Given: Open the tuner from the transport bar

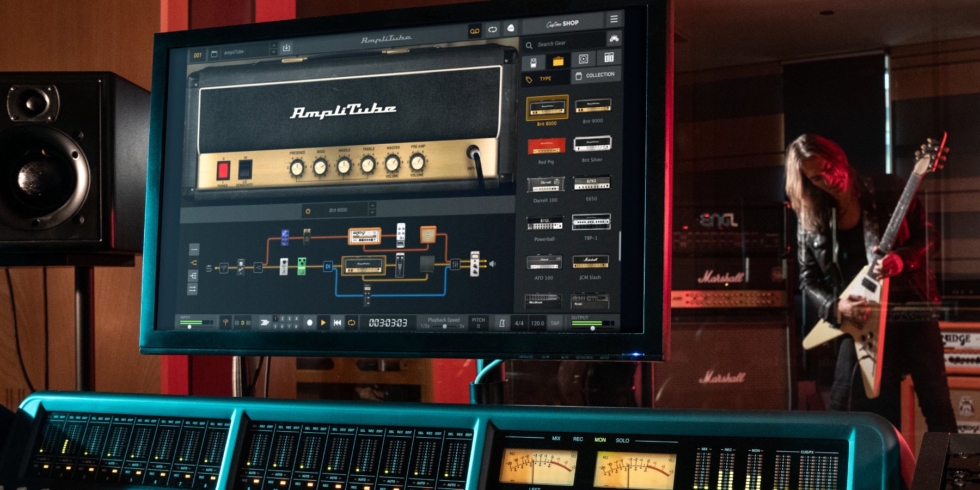Looking at the screenshot, I should pos(225,322).
